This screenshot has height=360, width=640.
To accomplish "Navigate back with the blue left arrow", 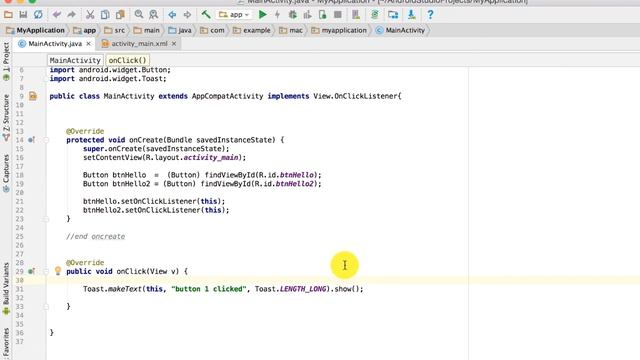I will point(172,15).
